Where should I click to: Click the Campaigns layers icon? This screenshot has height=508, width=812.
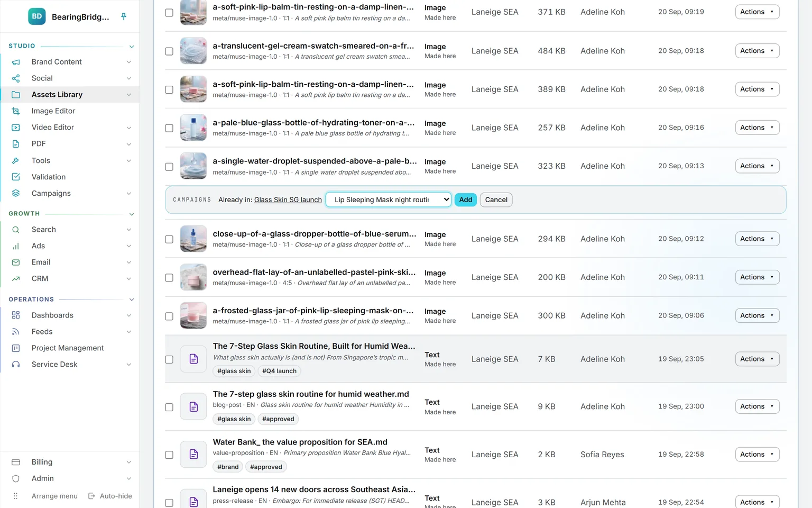pyautogui.click(x=16, y=193)
